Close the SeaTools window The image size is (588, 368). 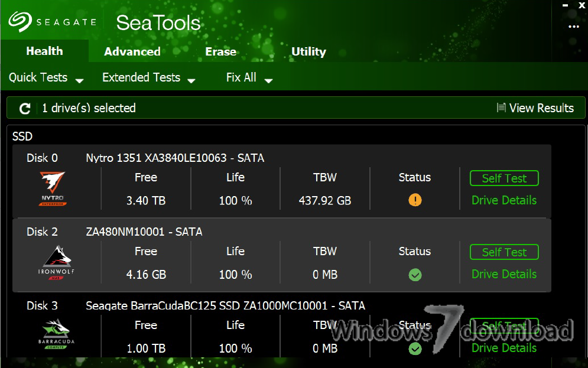pyautogui.click(x=581, y=5)
